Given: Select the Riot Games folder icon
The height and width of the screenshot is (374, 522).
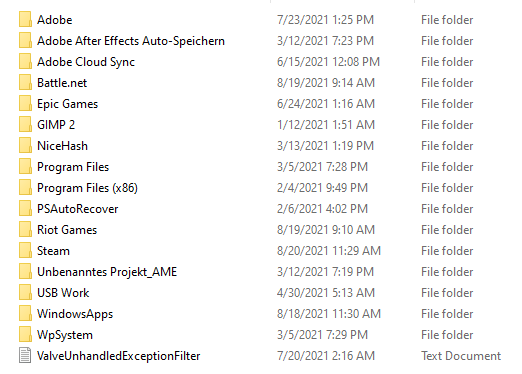Looking at the screenshot, I should coord(25,230).
